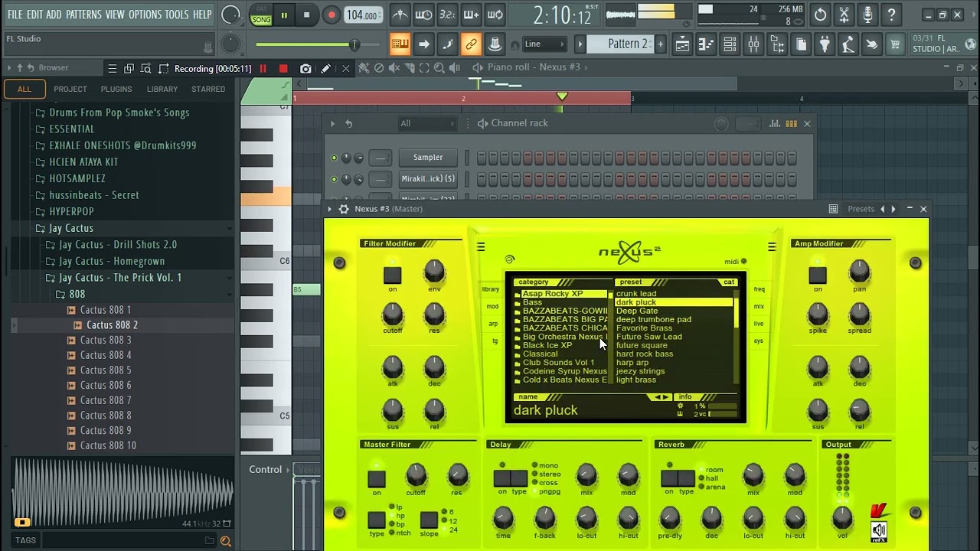Image resolution: width=980 pixels, height=551 pixels.
Task: Start recording with the red record button
Action: pyautogui.click(x=331, y=15)
